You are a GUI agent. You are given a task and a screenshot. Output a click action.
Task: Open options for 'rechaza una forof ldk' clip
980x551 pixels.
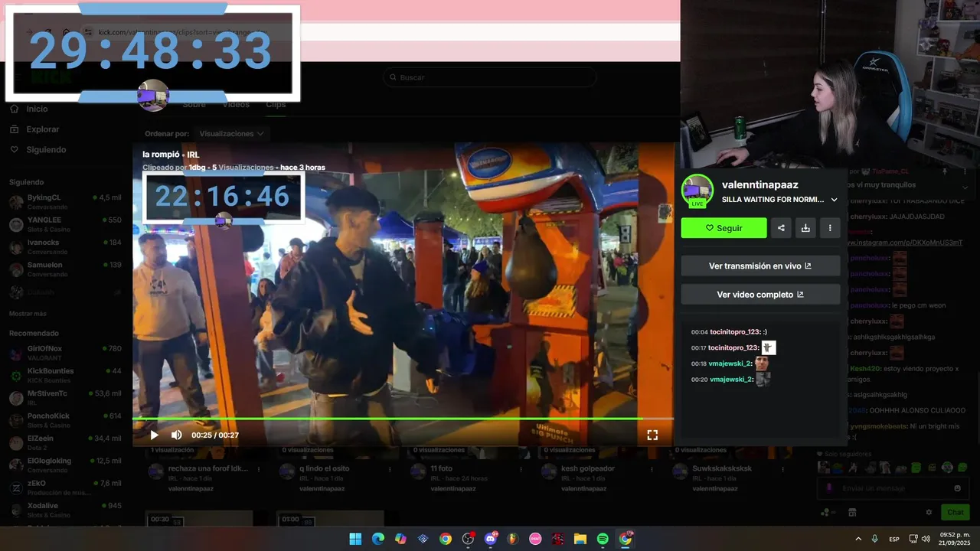pyautogui.click(x=259, y=469)
